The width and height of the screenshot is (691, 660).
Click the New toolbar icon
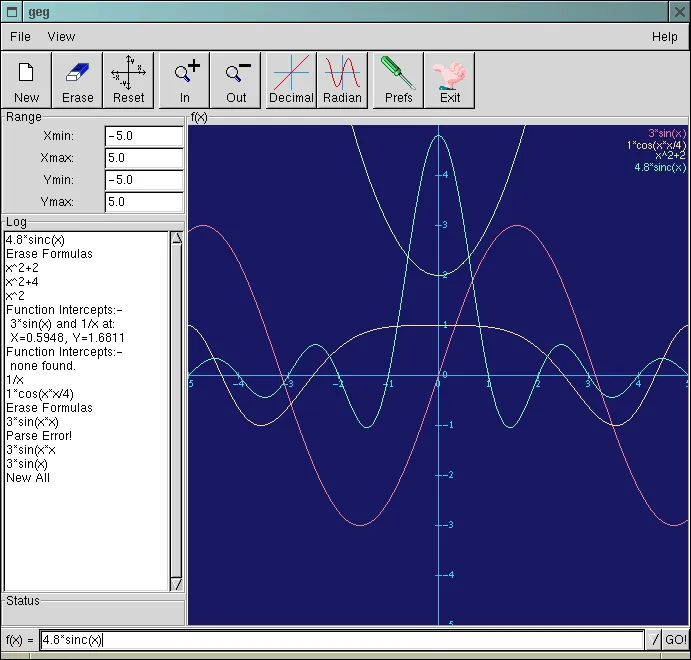pyautogui.click(x=27, y=80)
